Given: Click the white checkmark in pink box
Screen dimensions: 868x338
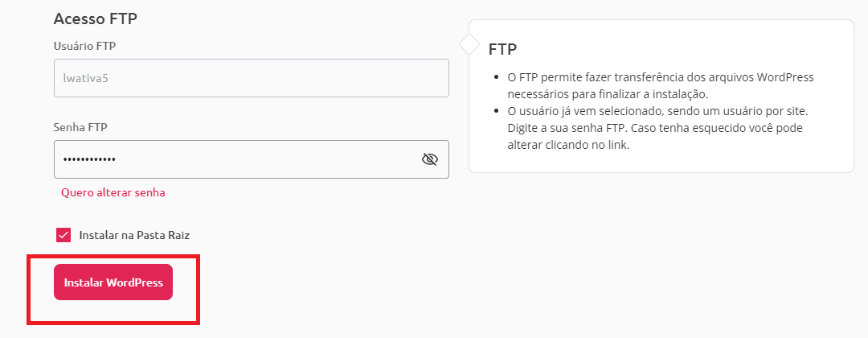Looking at the screenshot, I should (x=63, y=235).
